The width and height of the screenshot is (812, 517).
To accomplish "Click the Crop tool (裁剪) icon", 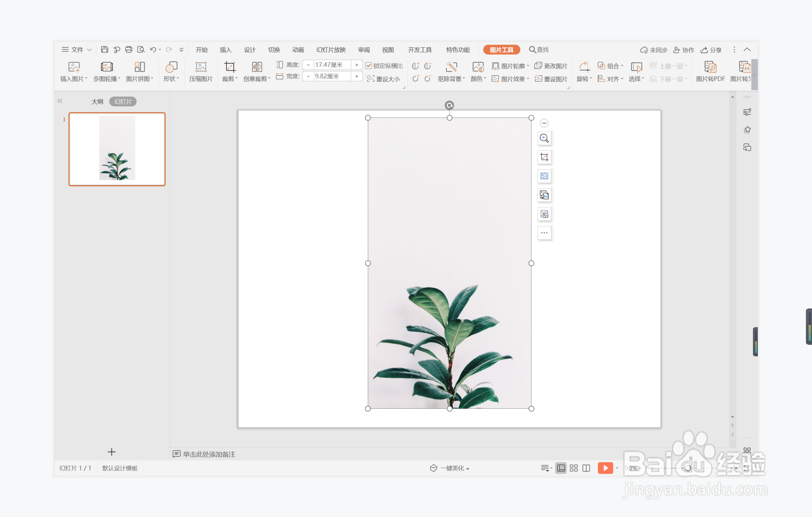I will (x=229, y=67).
